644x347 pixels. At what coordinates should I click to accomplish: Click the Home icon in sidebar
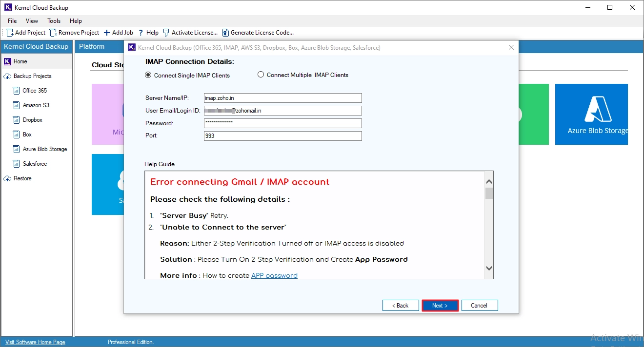(7, 61)
